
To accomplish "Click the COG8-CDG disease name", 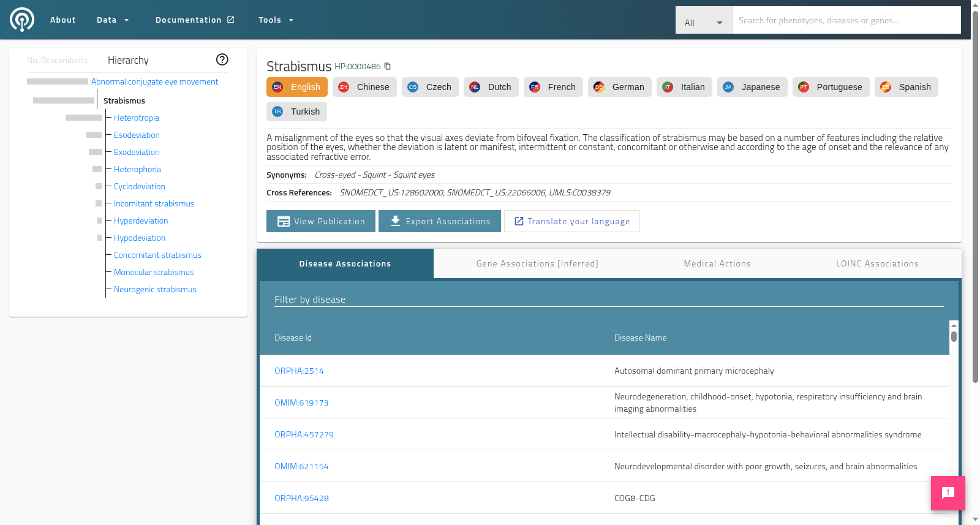I will [x=635, y=498].
